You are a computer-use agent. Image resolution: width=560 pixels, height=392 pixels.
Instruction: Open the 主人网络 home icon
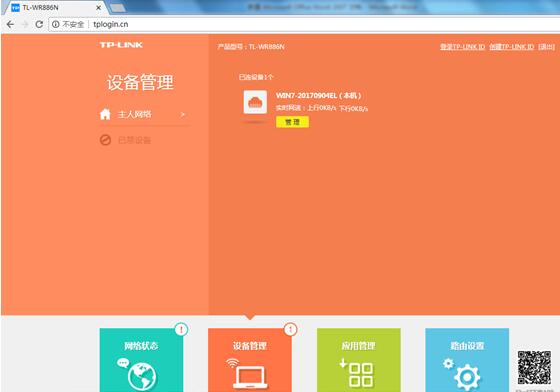105,114
